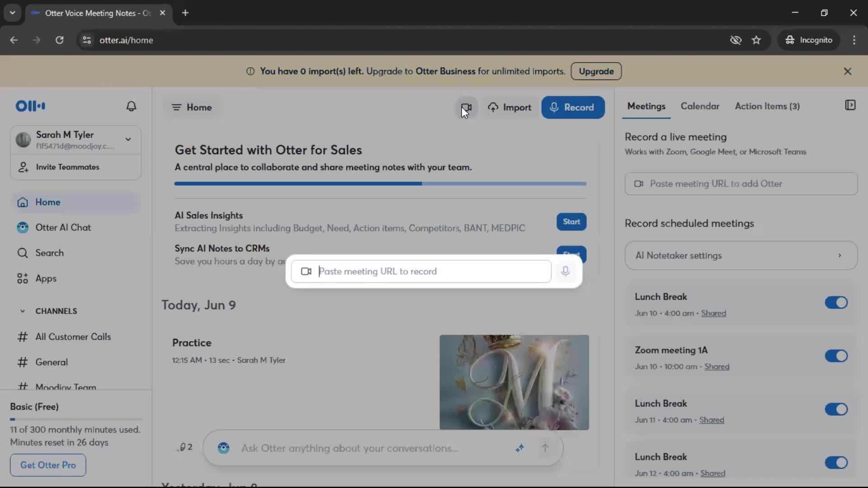Start recording with the Record button
Viewport: 868px width, 488px height.
point(573,108)
